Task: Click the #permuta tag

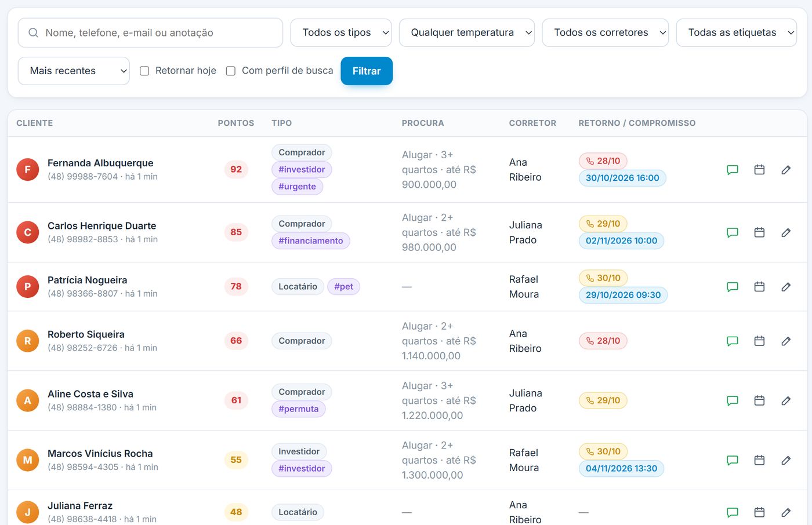Action: [x=298, y=409]
